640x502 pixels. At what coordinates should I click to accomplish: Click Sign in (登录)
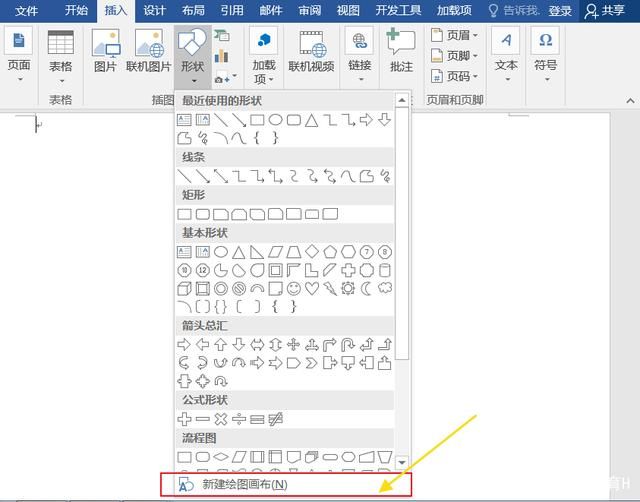[x=560, y=11]
